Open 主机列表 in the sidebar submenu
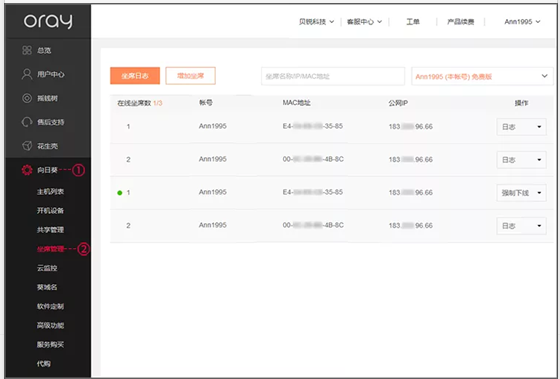560x379 pixels. click(50, 192)
